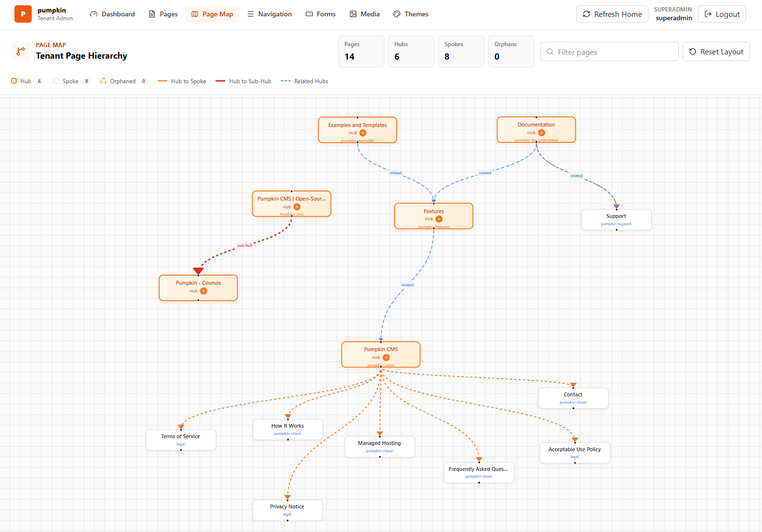
Task: Select the Terms of Service node
Action: tap(181, 440)
